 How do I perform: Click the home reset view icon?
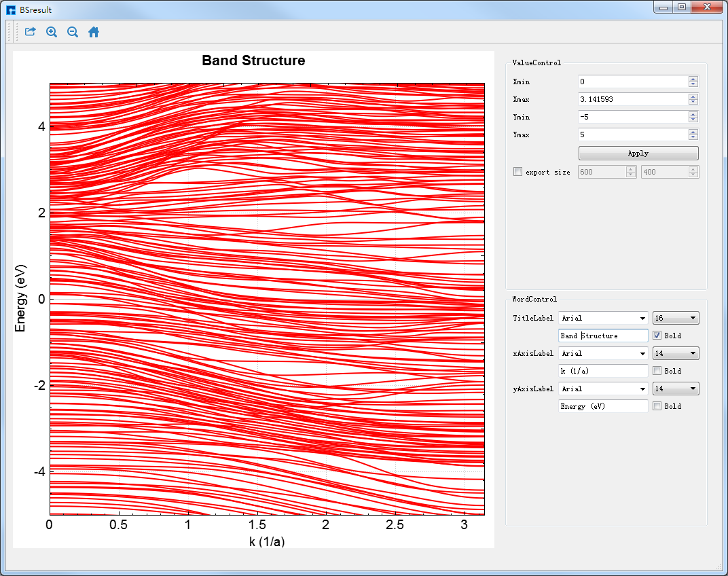pos(94,32)
